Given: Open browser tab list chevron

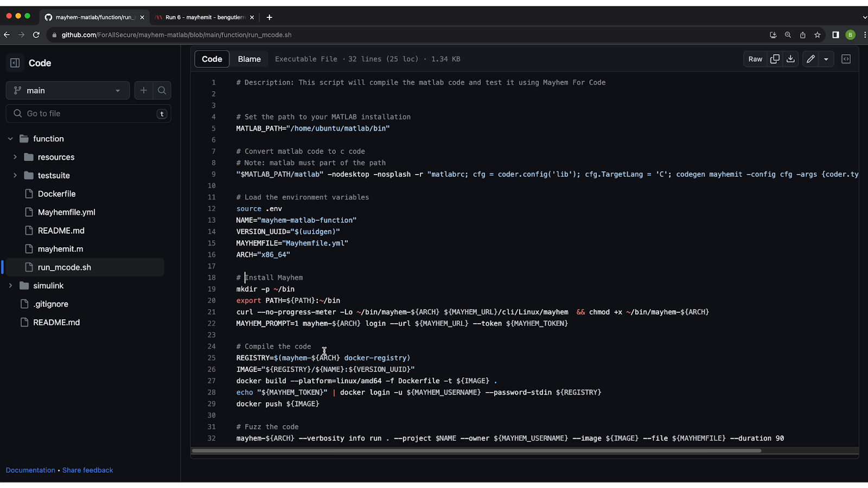Looking at the screenshot, I should pos(864,17).
